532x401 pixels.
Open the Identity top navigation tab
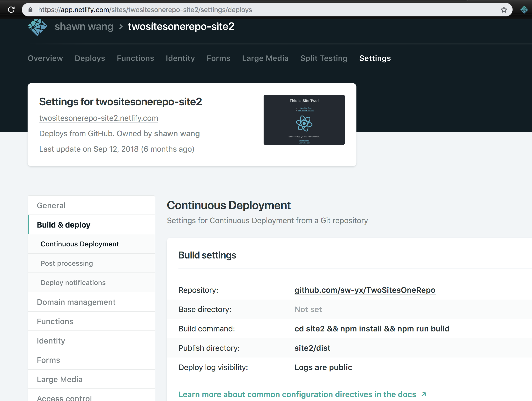[180, 58]
